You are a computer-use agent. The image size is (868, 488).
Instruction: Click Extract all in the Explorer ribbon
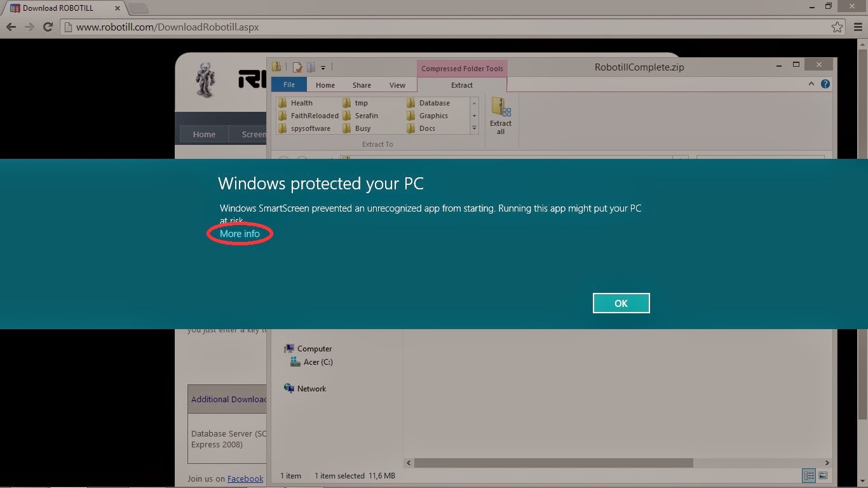click(501, 116)
